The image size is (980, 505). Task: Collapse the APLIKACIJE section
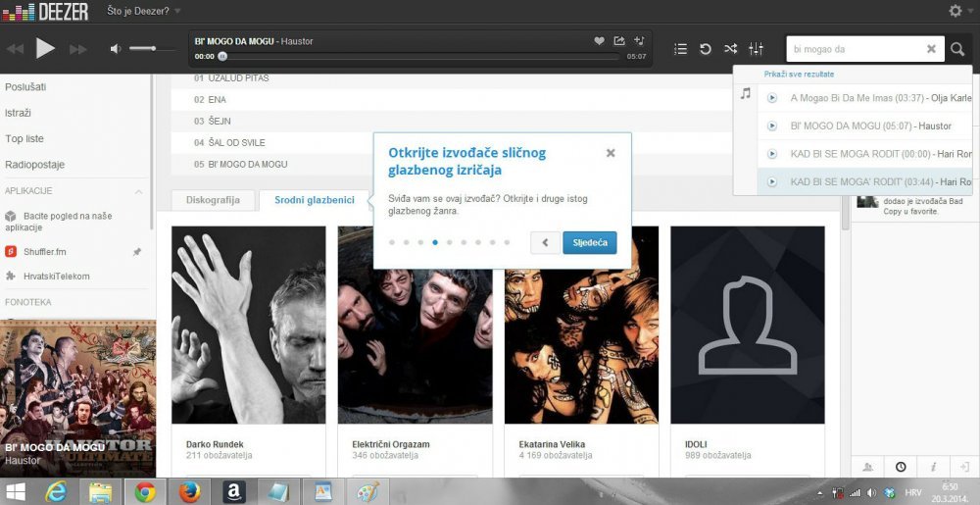(x=139, y=191)
